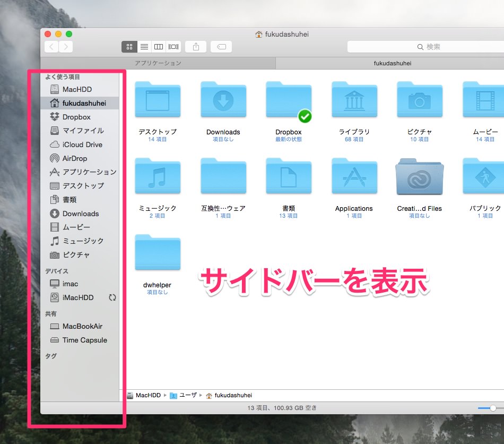Image resolution: width=504 pixels, height=444 pixels.
Task: Select the ライブラリ folder
Action: click(354, 99)
